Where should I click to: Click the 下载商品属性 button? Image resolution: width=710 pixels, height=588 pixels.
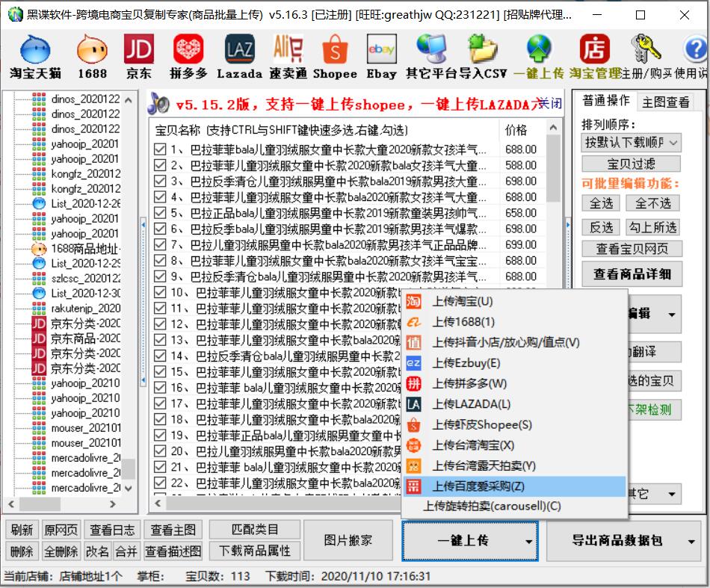254,551
